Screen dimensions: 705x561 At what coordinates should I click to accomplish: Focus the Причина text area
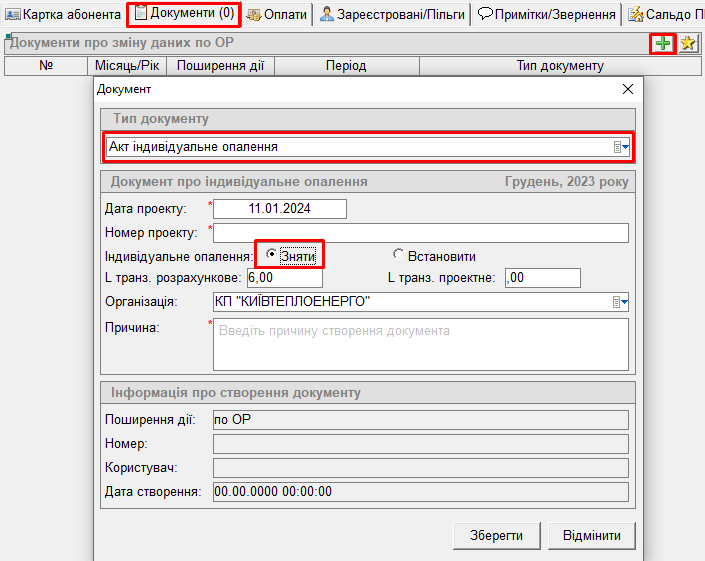click(x=420, y=345)
